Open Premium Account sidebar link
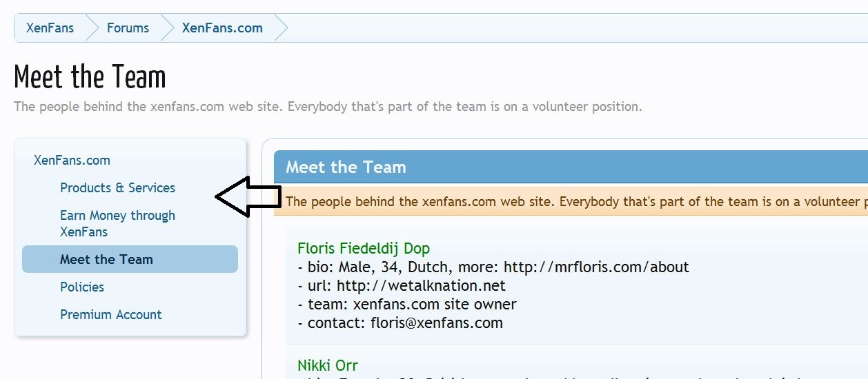868x379 pixels. pos(111,315)
